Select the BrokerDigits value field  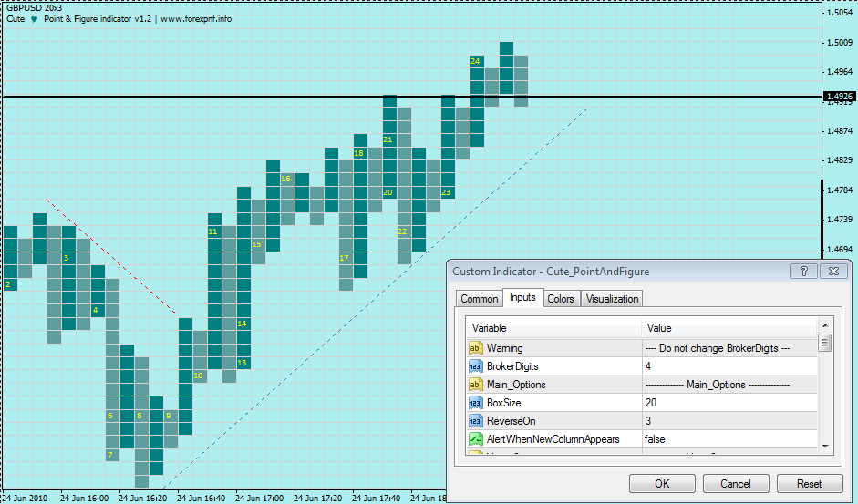coord(729,366)
